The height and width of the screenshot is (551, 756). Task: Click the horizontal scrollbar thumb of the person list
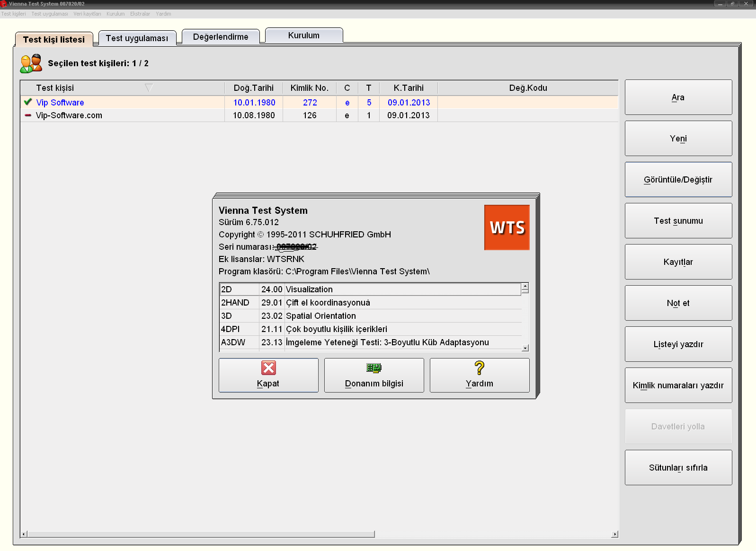[x=201, y=534]
